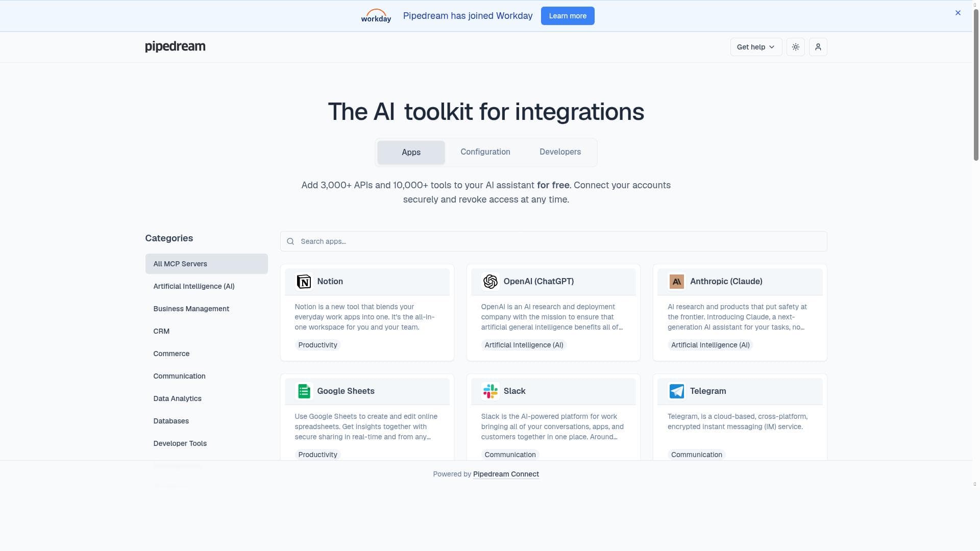
Task: Switch to the Configuration tab
Action: (x=485, y=152)
